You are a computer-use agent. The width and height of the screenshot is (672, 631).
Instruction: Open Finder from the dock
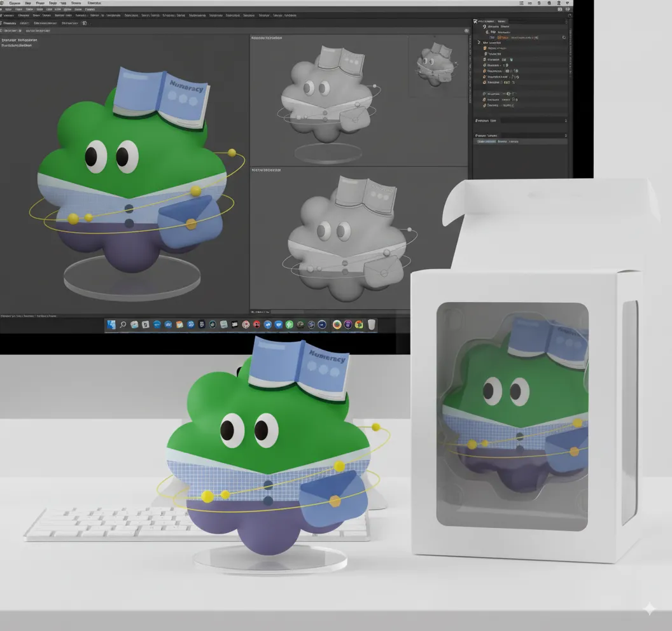point(112,325)
